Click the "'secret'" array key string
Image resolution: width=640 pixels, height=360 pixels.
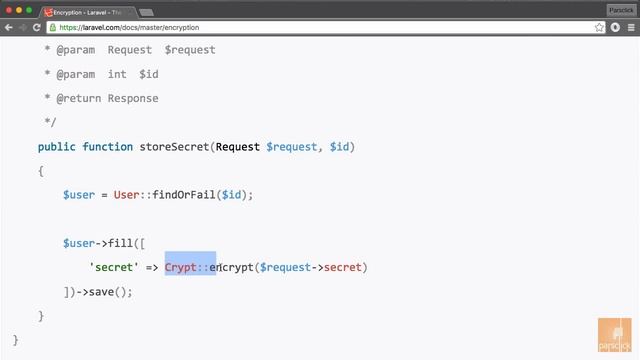(114, 267)
